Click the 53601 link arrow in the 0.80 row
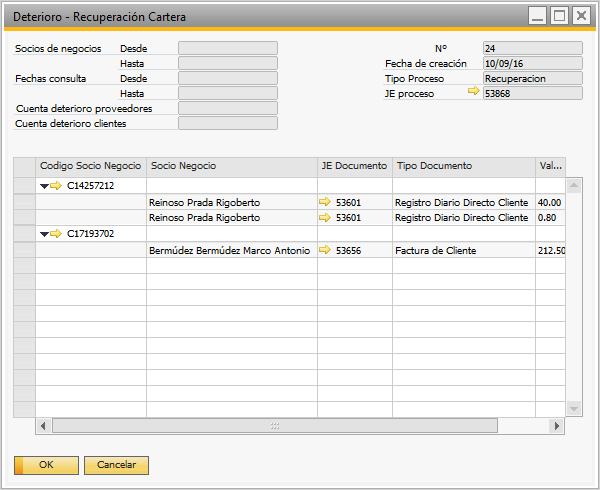The width and height of the screenshot is (600, 490). [x=324, y=217]
